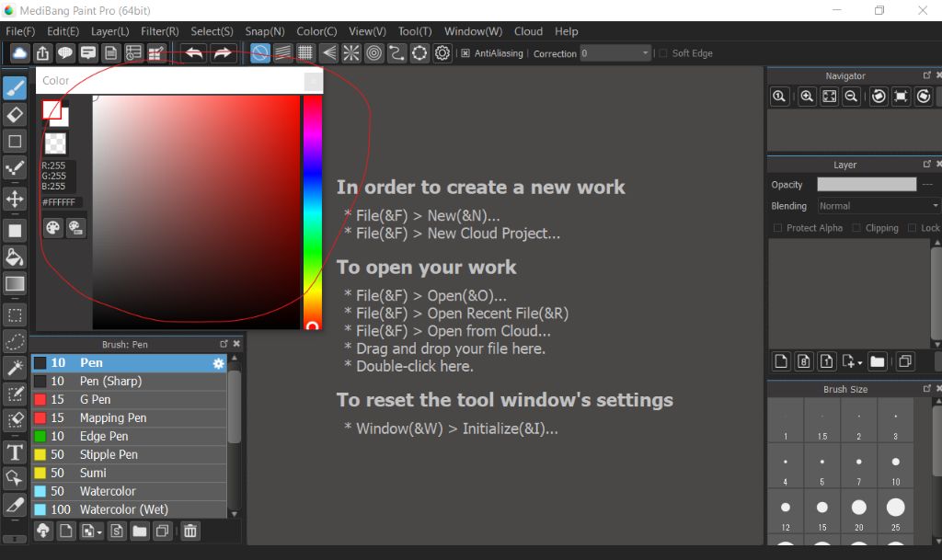Click the Undo arrow in toolbar
Screen dimensions: 942x560
click(x=193, y=52)
